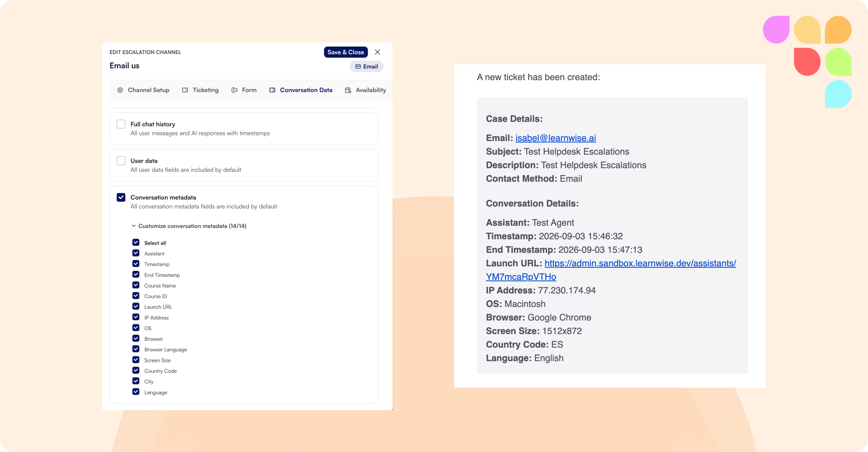
Task: Switch to the Form tab
Action: pos(244,90)
